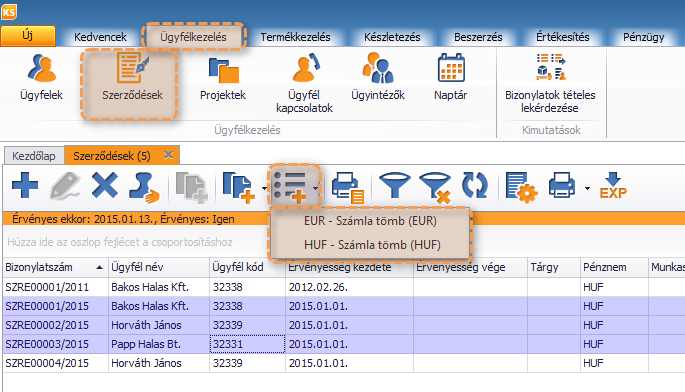Switch to the Beszerzés ribbon tab
685x392 pixels.
tap(478, 37)
